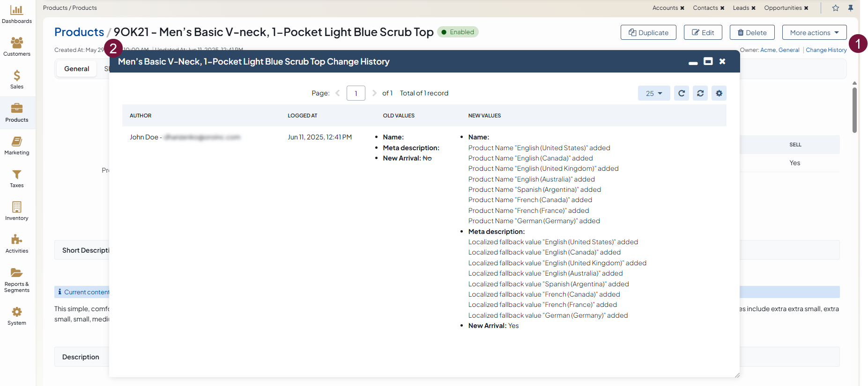Mark page as favorite with star
The width and height of the screenshot is (868, 386).
[x=836, y=8]
